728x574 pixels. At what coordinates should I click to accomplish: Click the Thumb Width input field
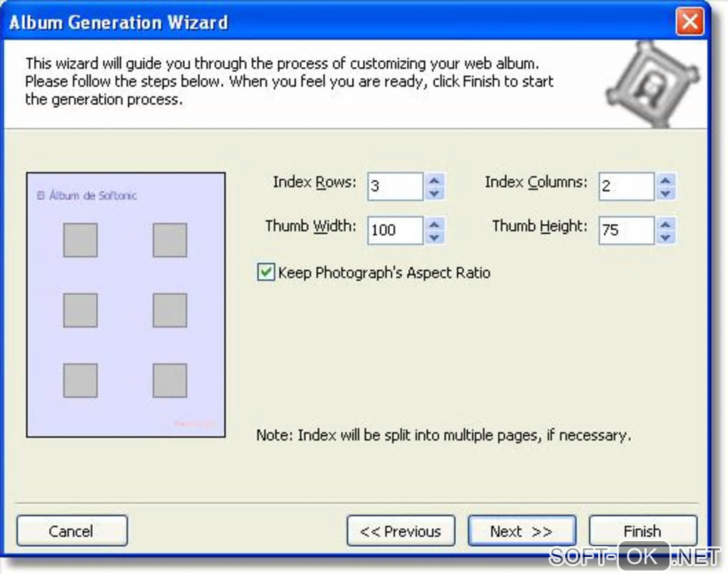pyautogui.click(x=395, y=231)
